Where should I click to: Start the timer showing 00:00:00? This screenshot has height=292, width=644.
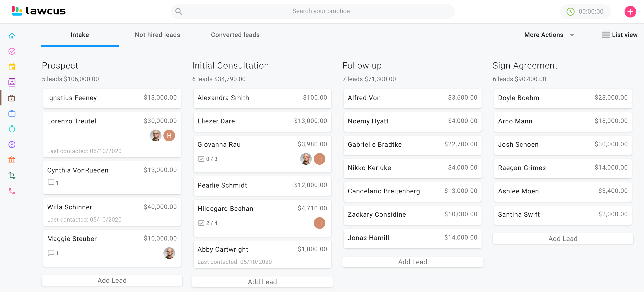[x=570, y=11]
